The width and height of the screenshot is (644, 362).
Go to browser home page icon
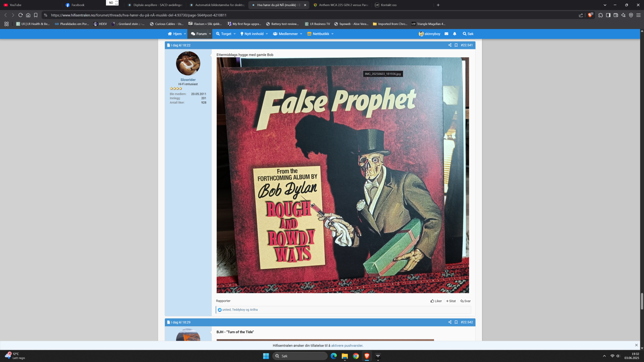click(28, 15)
